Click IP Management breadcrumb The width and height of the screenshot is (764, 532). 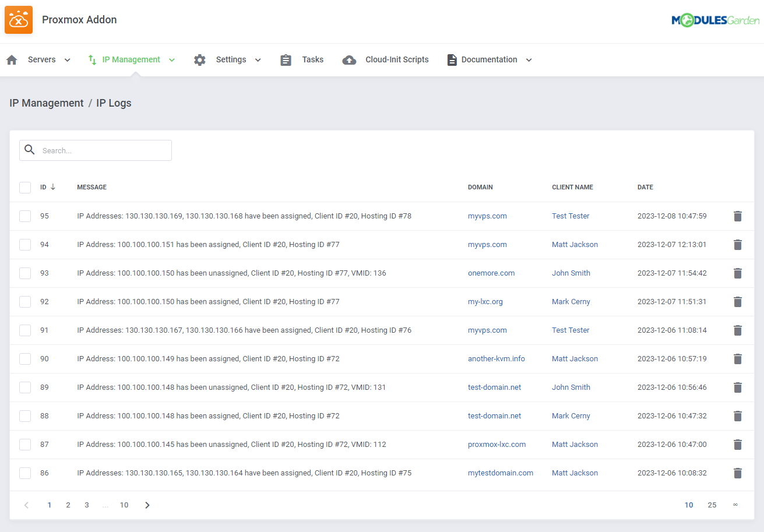coord(47,103)
